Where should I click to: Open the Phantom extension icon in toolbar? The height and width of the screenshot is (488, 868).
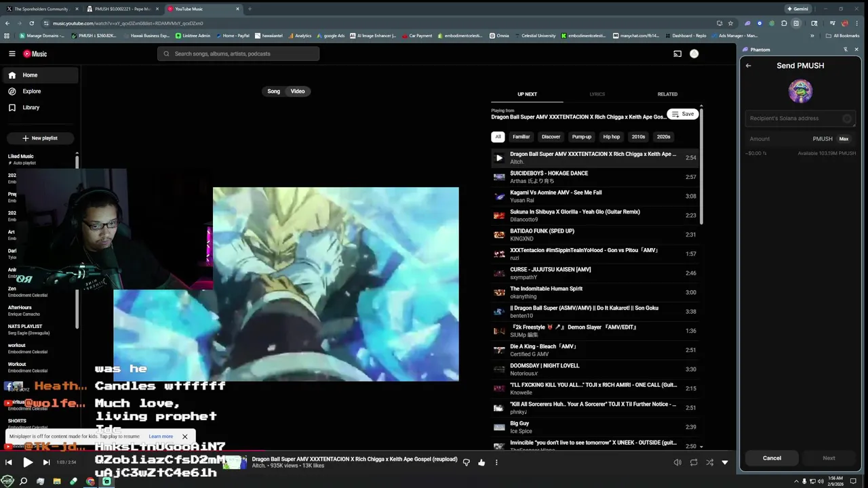click(x=747, y=23)
